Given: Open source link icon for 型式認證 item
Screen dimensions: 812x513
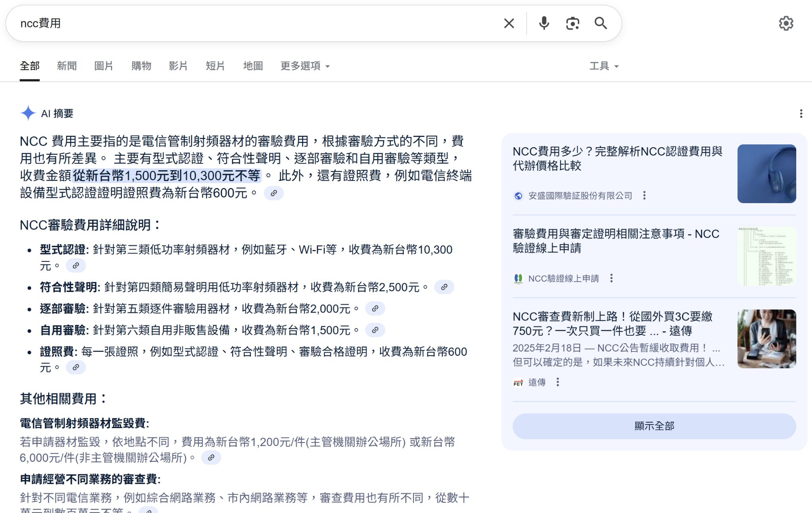Looking at the screenshot, I should click(x=76, y=265).
